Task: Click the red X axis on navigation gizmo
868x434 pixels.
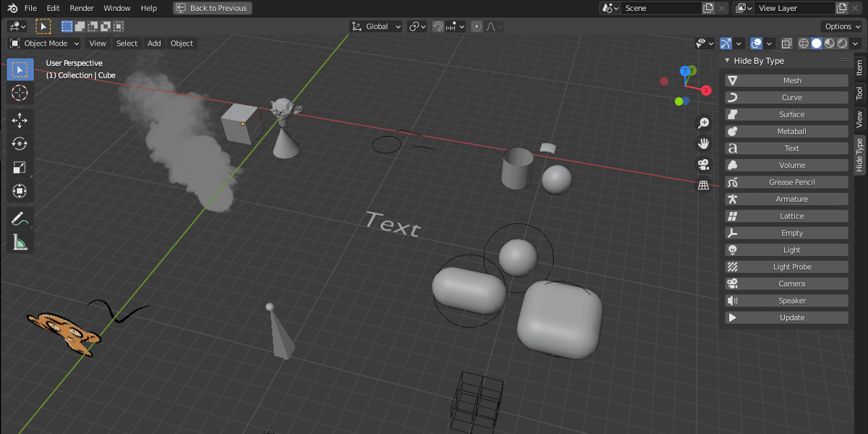Action: 707,90
